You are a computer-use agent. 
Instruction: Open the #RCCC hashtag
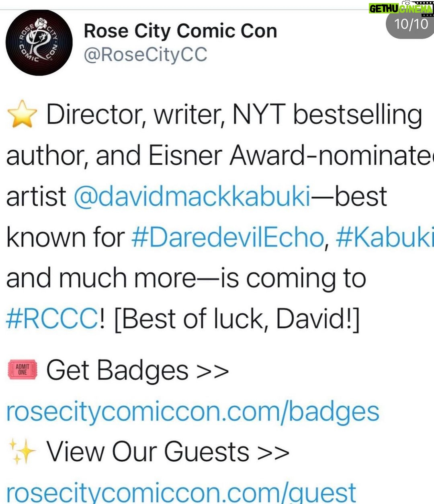52,319
